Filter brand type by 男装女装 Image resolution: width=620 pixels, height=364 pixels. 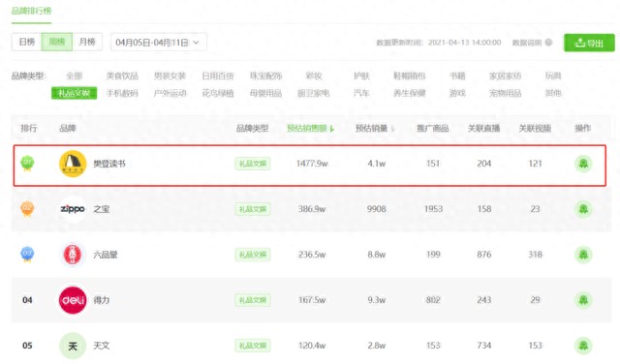(170, 76)
